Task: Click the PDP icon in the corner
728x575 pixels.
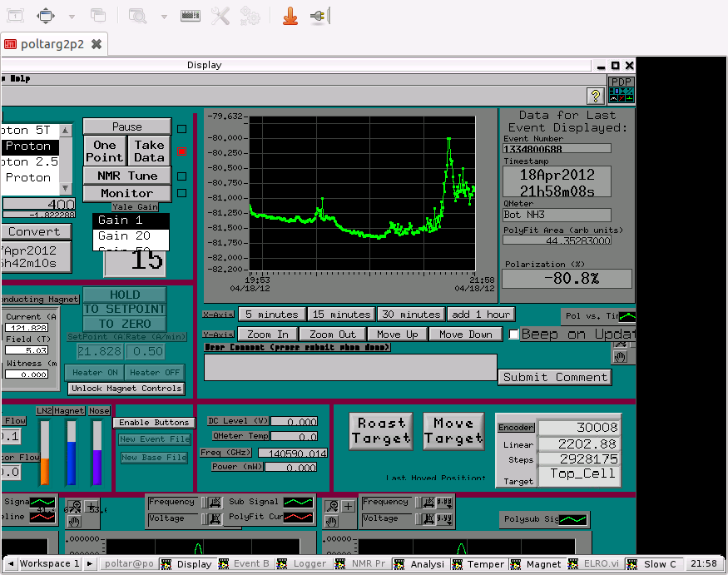Action: click(x=622, y=90)
